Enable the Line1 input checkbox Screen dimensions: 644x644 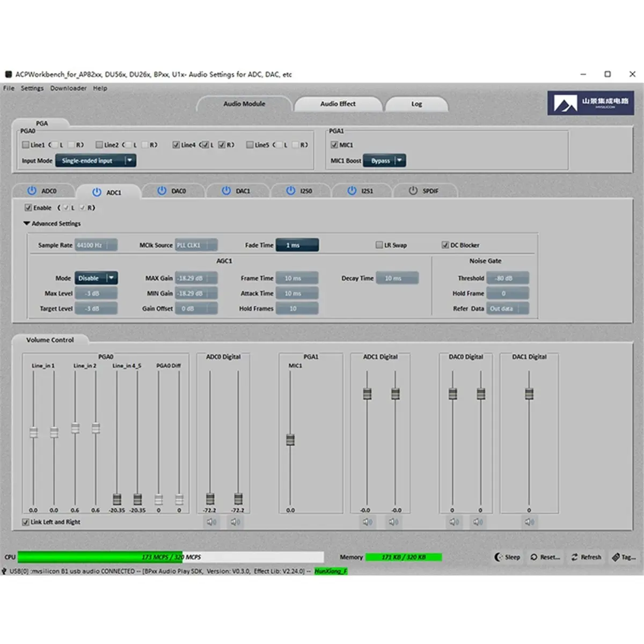26,145
